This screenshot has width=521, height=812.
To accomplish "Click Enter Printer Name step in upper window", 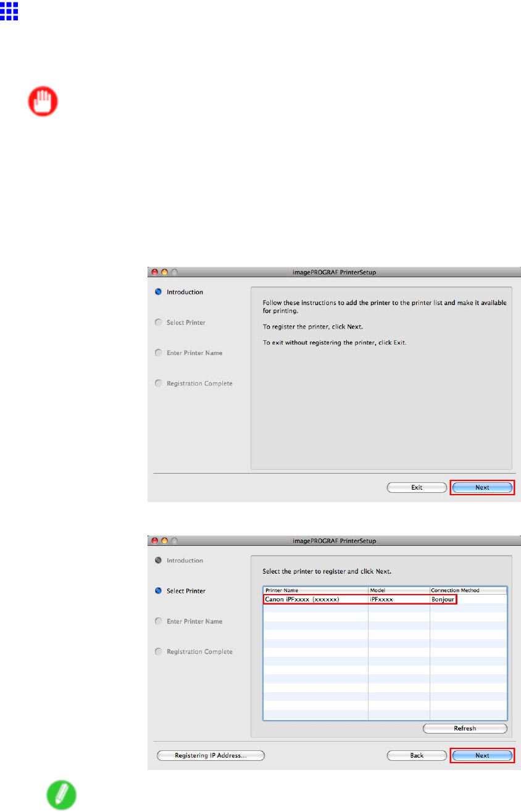I will (189, 353).
